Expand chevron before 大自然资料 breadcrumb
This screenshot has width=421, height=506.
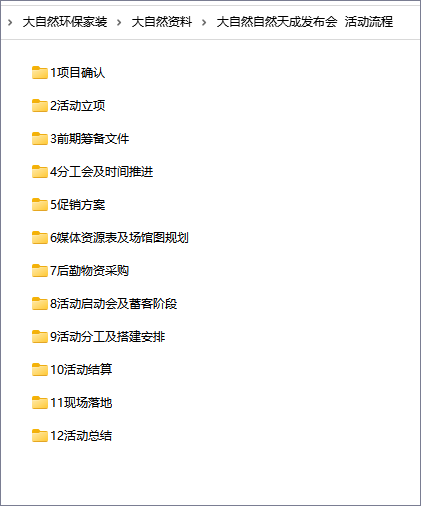[119, 23]
